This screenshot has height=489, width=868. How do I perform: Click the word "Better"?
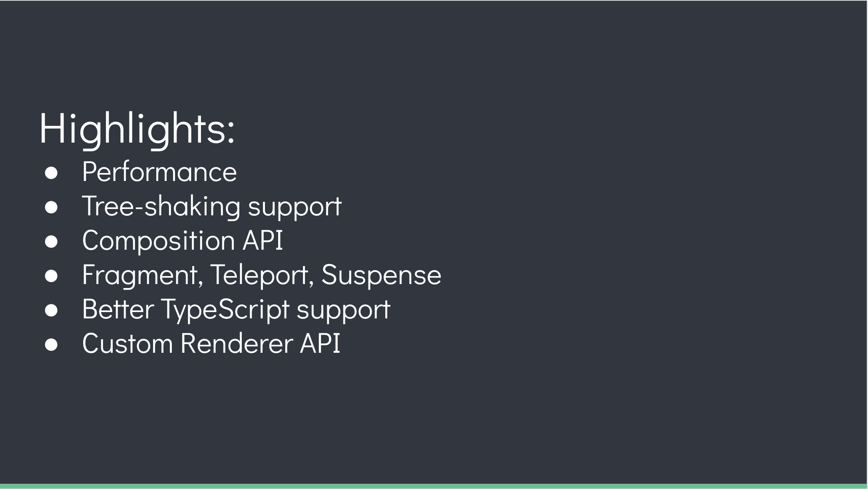(x=118, y=309)
